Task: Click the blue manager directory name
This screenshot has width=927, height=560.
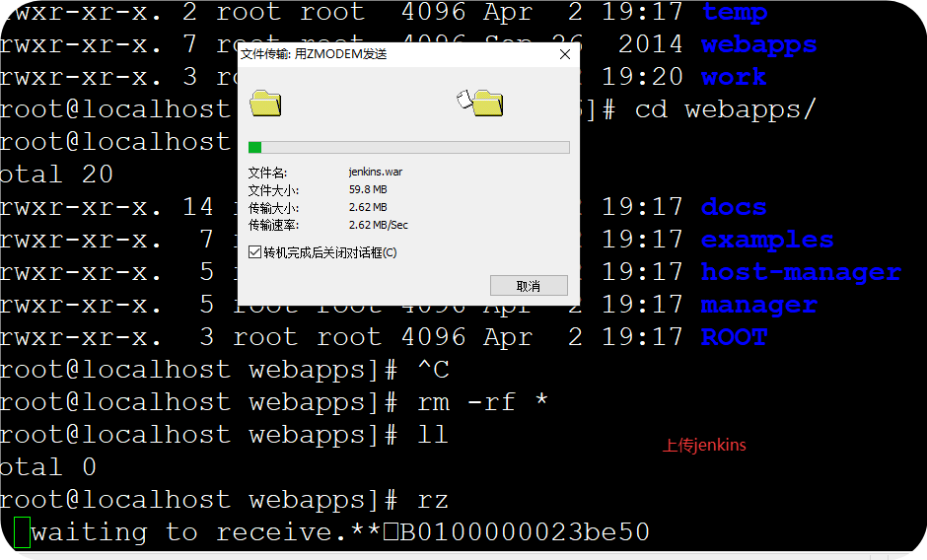Action: tap(758, 305)
